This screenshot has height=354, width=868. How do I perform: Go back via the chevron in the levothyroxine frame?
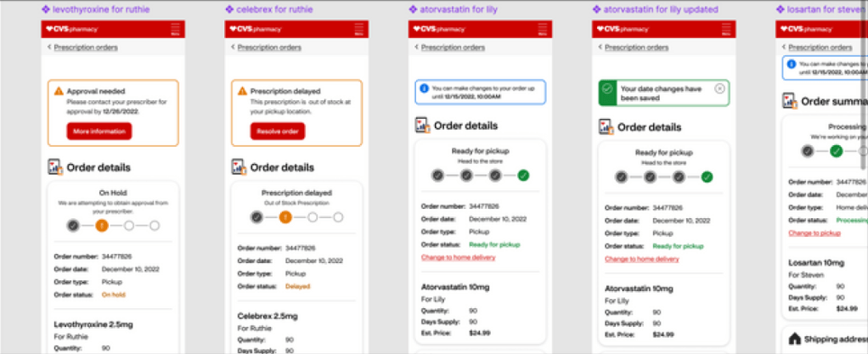coord(48,48)
